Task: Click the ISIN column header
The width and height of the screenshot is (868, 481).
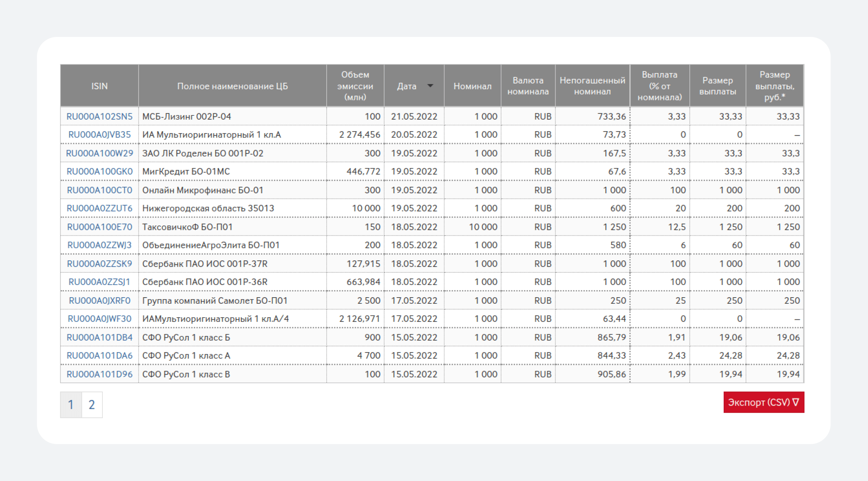Action: click(x=99, y=86)
